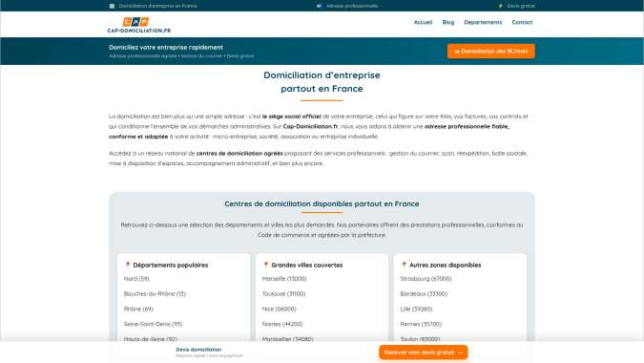The width and height of the screenshot is (644, 363).
Task: Click the pin icon next to Autres zones disponibles
Action: 405,265
